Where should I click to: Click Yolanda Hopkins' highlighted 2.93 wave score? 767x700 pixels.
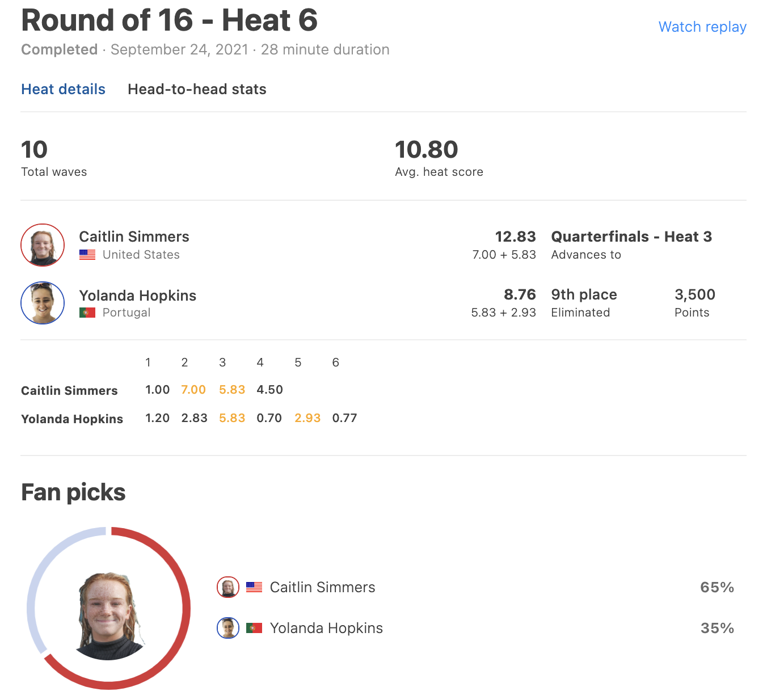pyautogui.click(x=307, y=418)
